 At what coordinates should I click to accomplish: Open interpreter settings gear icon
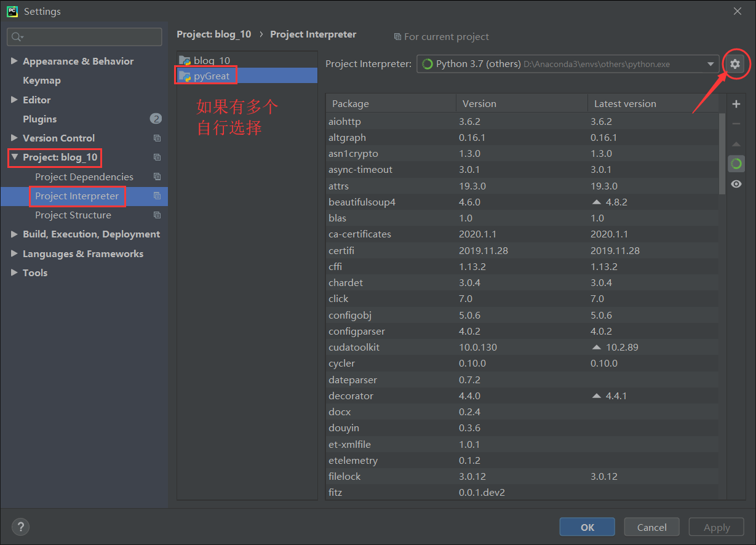tap(734, 63)
